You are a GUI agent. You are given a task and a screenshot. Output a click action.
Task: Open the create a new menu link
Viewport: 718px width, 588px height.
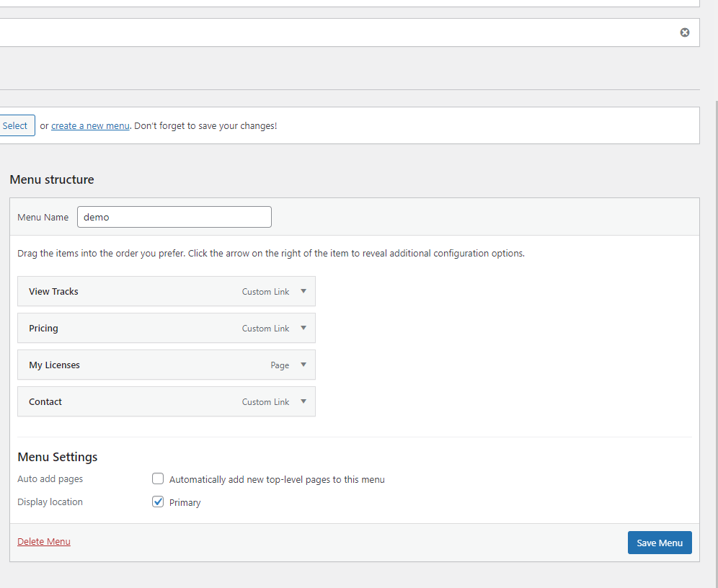90,126
